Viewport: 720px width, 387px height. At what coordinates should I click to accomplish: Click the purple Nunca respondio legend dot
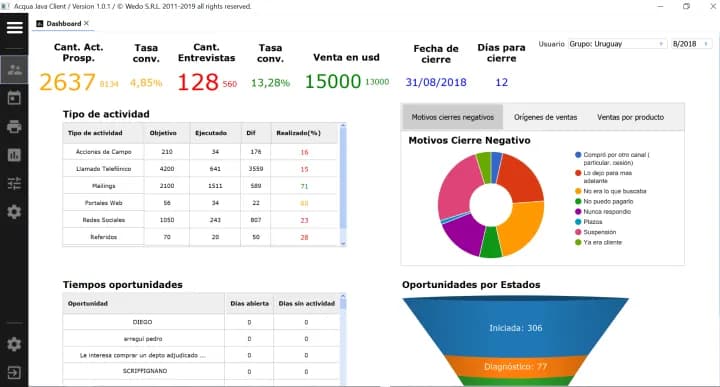point(578,212)
